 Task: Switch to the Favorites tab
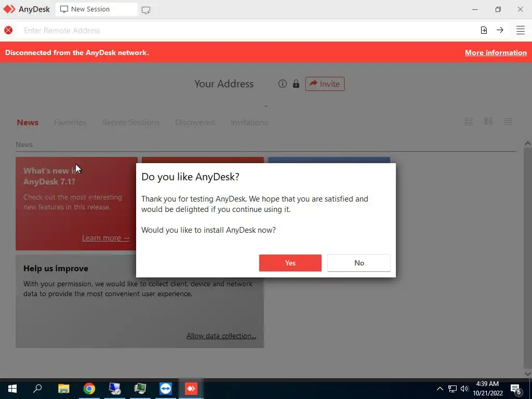click(70, 122)
